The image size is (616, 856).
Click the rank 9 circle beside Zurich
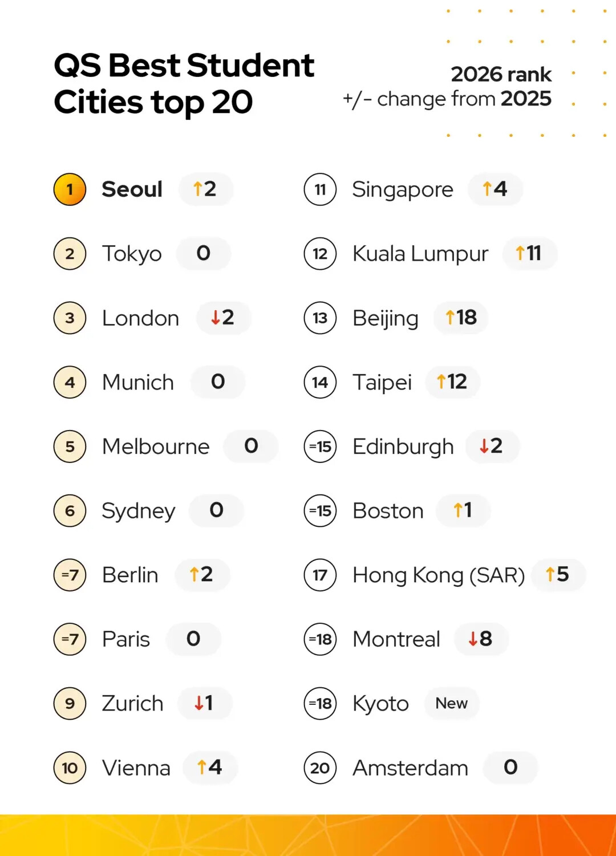[70, 703]
